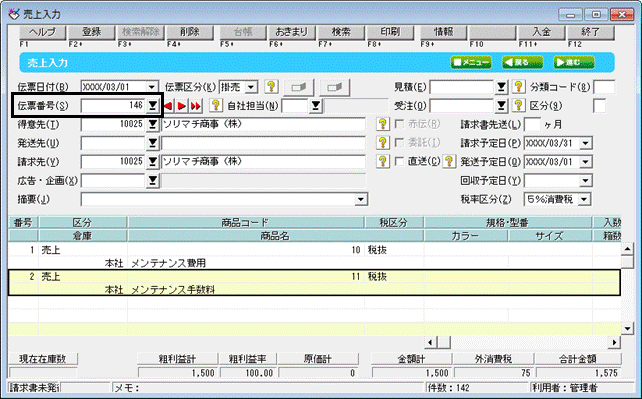This screenshot has height=399, width=642.
Task: Open the 請求先 lookup arrow
Action: [153, 162]
